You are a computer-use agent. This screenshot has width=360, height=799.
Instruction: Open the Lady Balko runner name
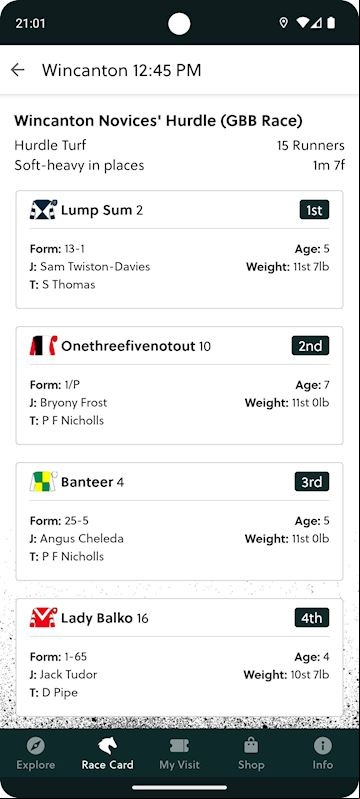tap(97, 618)
